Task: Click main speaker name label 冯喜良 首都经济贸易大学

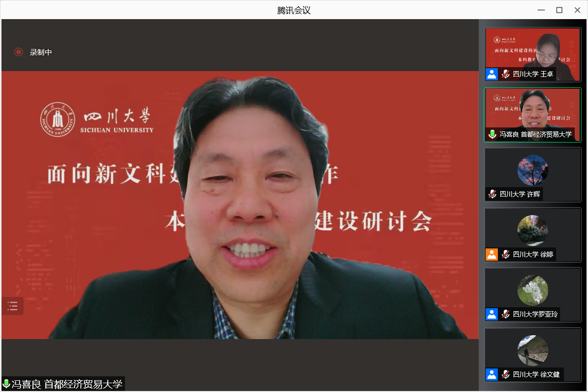Action: pyautogui.click(x=67, y=384)
